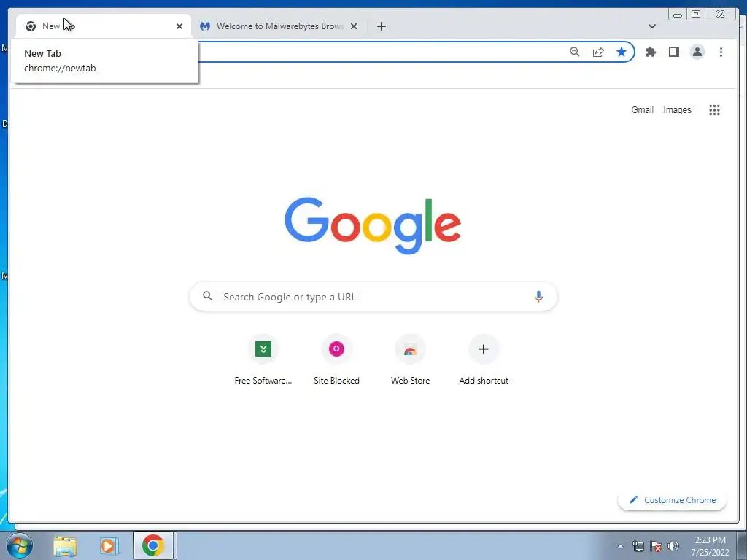Click the Chrome taskbar icon
The height and width of the screenshot is (560, 747).
pos(153,545)
